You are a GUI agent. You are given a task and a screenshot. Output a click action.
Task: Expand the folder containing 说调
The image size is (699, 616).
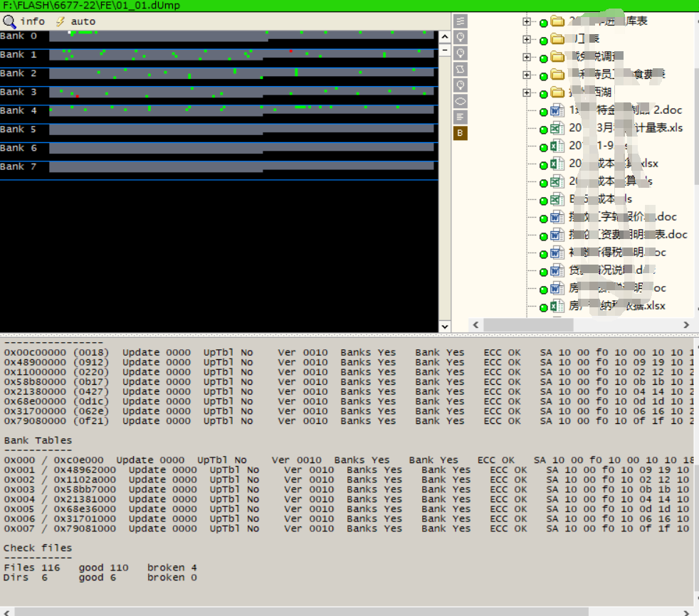pyautogui.click(x=527, y=57)
